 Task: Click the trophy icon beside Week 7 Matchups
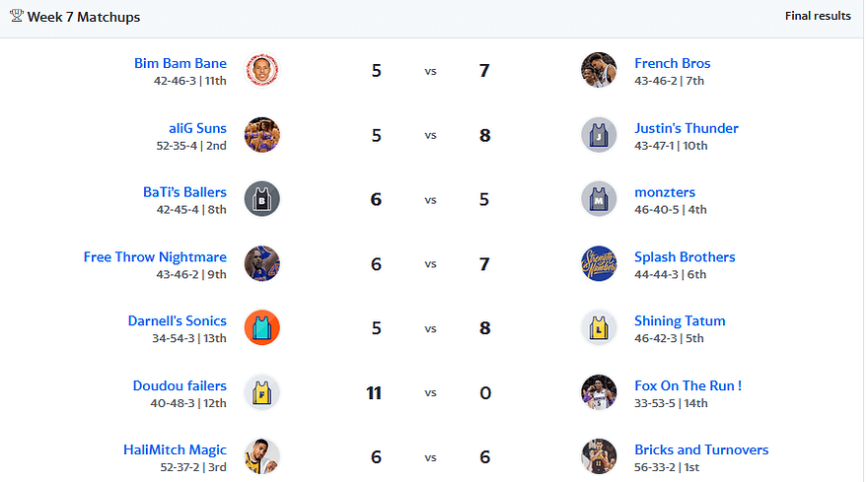click(17, 16)
